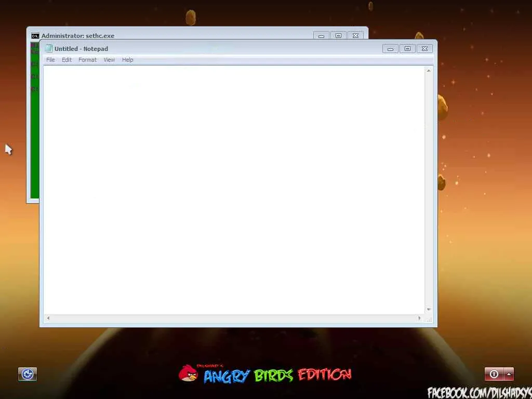Open the View menu in Notepad

[x=109, y=60]
